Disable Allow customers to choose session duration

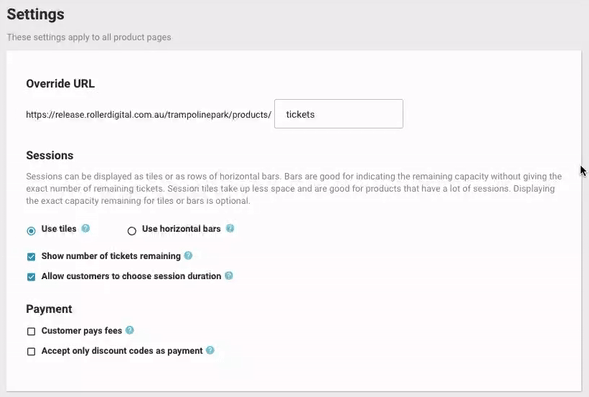pyautogui.click(x=31, y=277)
